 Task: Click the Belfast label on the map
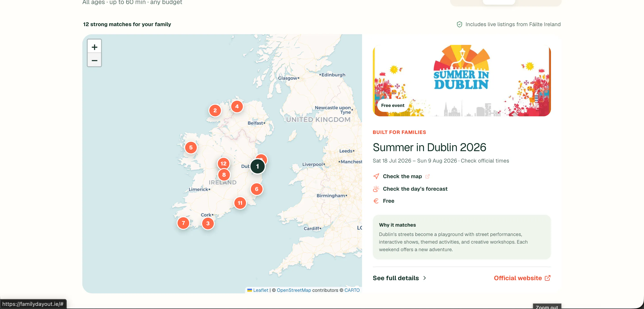click(x=255, y=123)
